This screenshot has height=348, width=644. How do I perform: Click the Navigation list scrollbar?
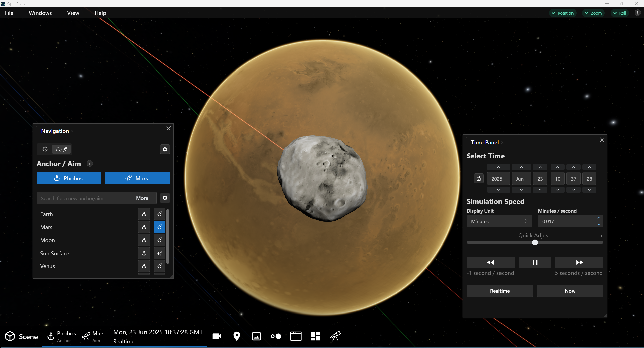(x=168, y=236)
